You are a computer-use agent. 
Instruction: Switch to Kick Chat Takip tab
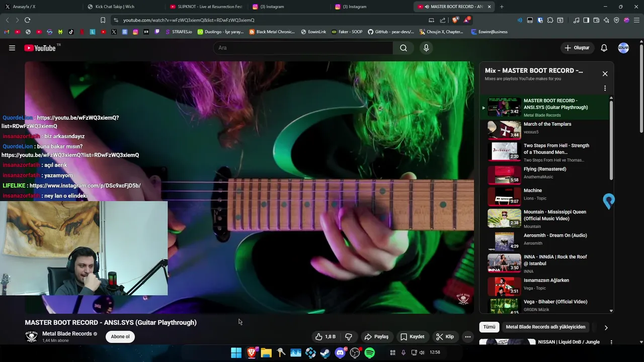pyautogui.click(x=123, y=7)
